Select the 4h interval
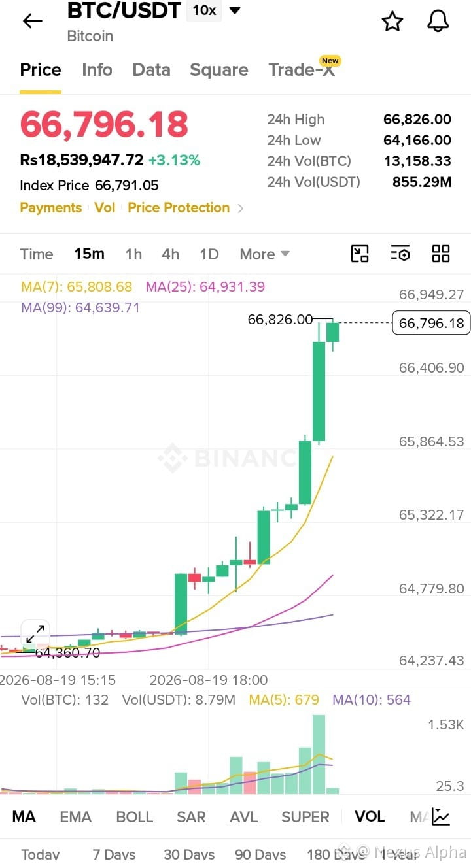The height and width of the screenshot is (868, 471). 171,254
